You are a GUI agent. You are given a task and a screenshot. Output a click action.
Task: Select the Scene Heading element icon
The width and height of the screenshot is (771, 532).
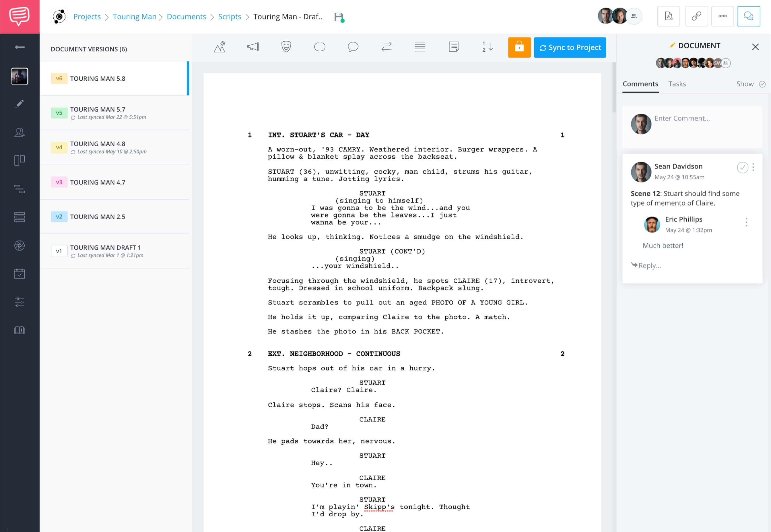[x=220, y=47]
